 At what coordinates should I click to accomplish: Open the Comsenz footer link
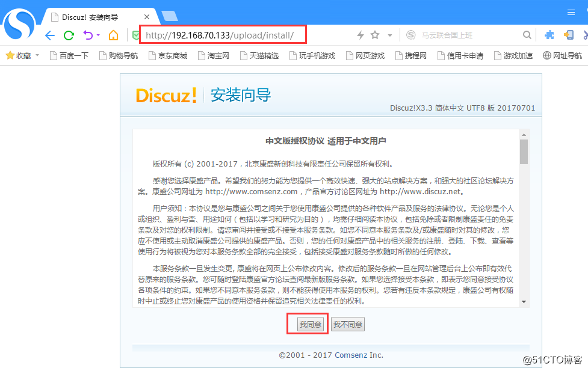pos(351,355)
